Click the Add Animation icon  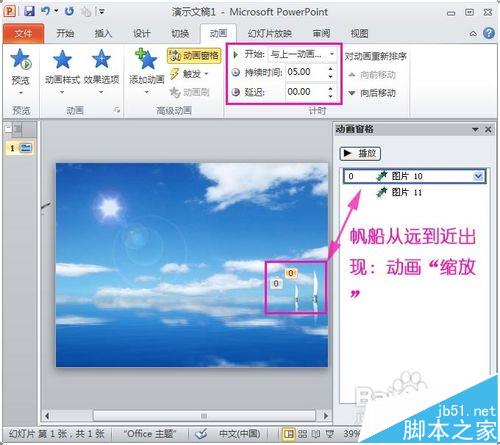(x=146, y=59)
